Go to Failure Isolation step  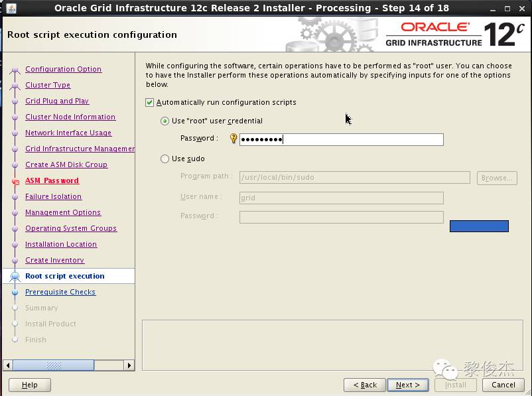(53, 196)
